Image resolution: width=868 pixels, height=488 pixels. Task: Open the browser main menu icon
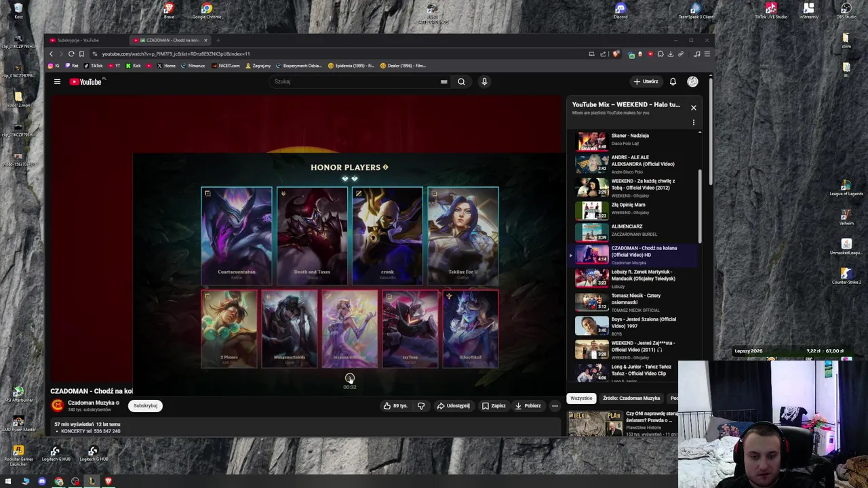[707, 54]
